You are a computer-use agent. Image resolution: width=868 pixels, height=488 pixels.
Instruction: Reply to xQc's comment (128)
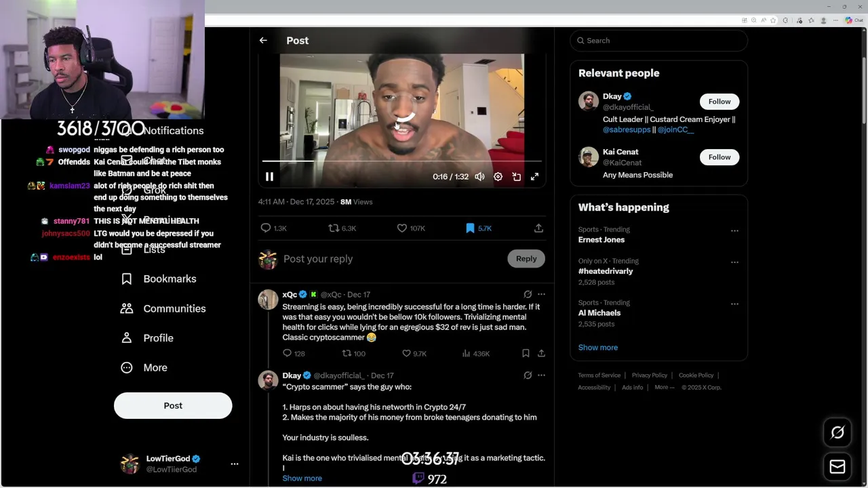coord(294,353)
